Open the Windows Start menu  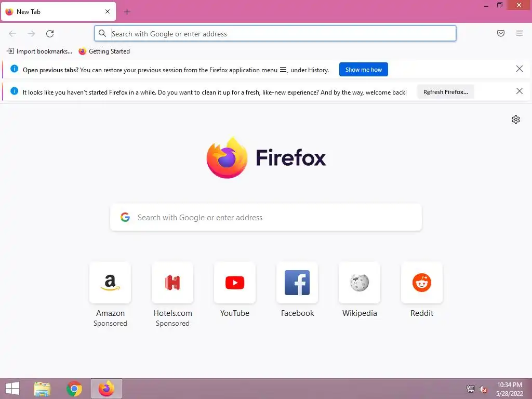point(12,389)
